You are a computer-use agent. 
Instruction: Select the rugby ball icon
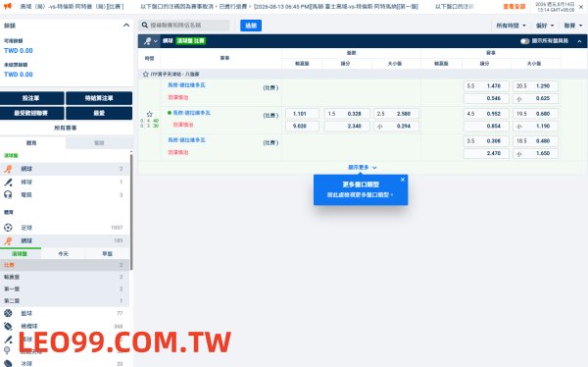8,326
